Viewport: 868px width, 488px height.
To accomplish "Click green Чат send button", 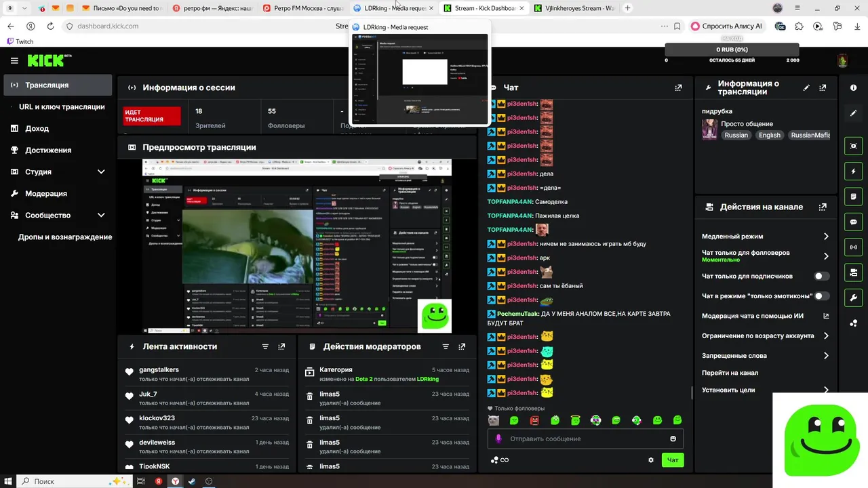I will click(x=673, y=460).
